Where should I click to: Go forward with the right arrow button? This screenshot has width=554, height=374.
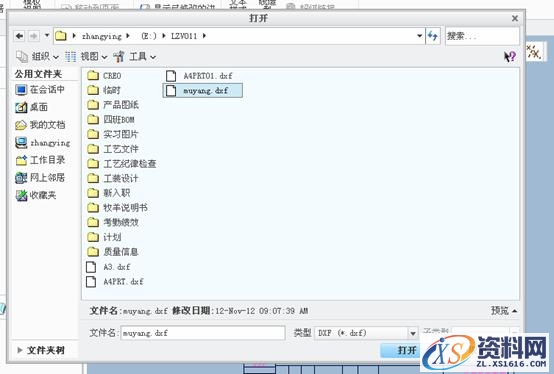[x=34, y=36]
